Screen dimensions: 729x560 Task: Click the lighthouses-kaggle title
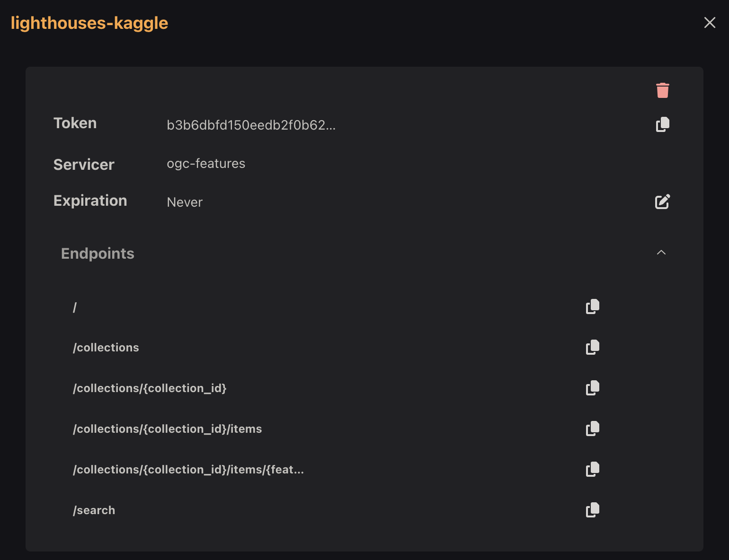tap(89, 23)
